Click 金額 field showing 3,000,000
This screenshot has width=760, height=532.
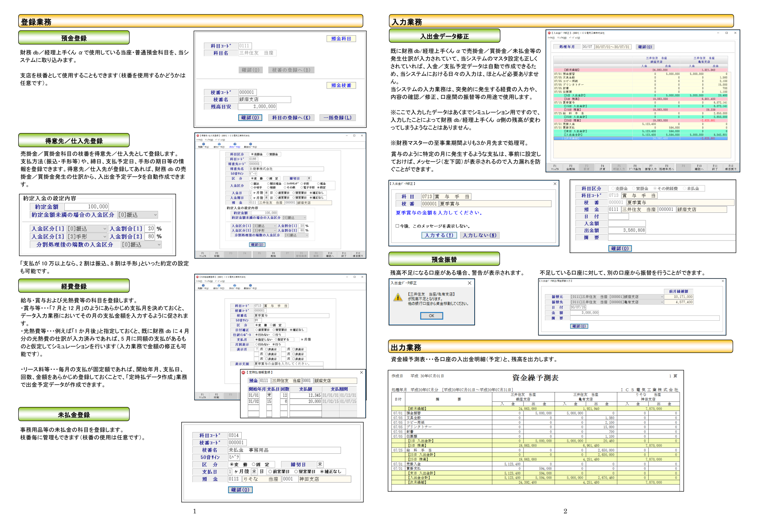(x=584, y=313)
